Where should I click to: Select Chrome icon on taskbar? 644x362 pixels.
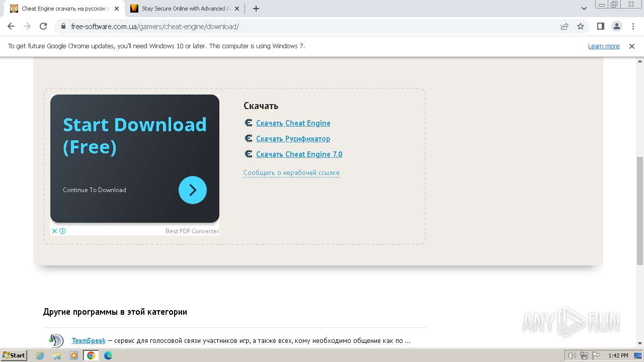coord(91,355)
